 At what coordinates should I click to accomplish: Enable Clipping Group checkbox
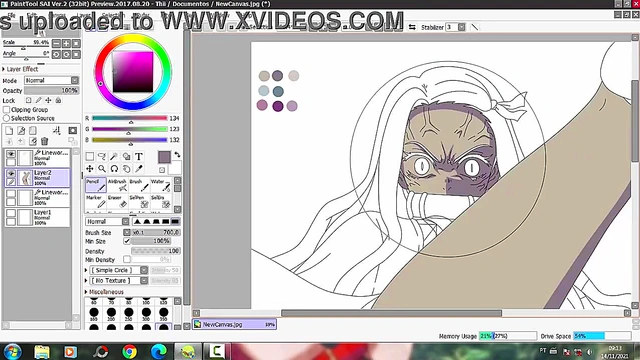point(7,110)
